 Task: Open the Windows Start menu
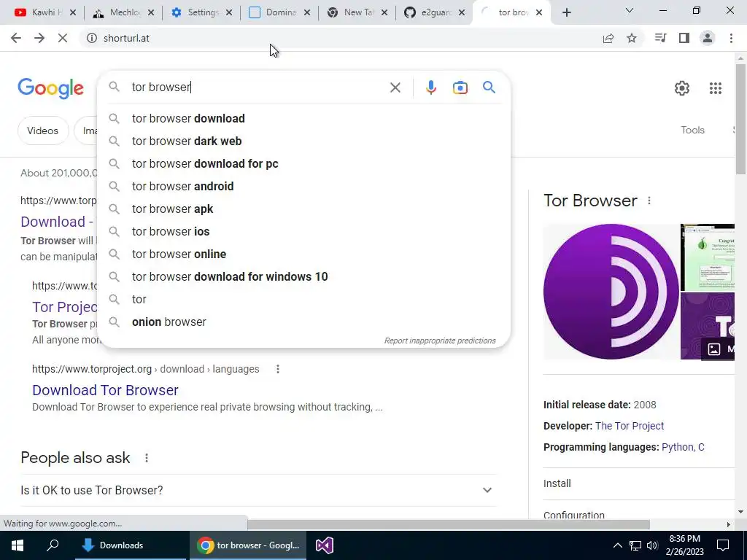[x=18, y=545]
